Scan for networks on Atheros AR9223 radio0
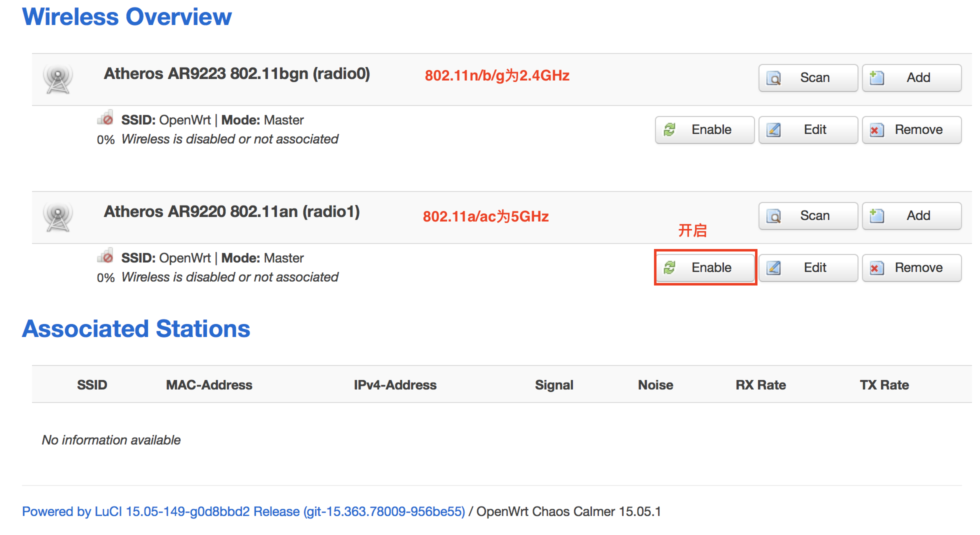980x535 pixels. [x=808, y=78]
